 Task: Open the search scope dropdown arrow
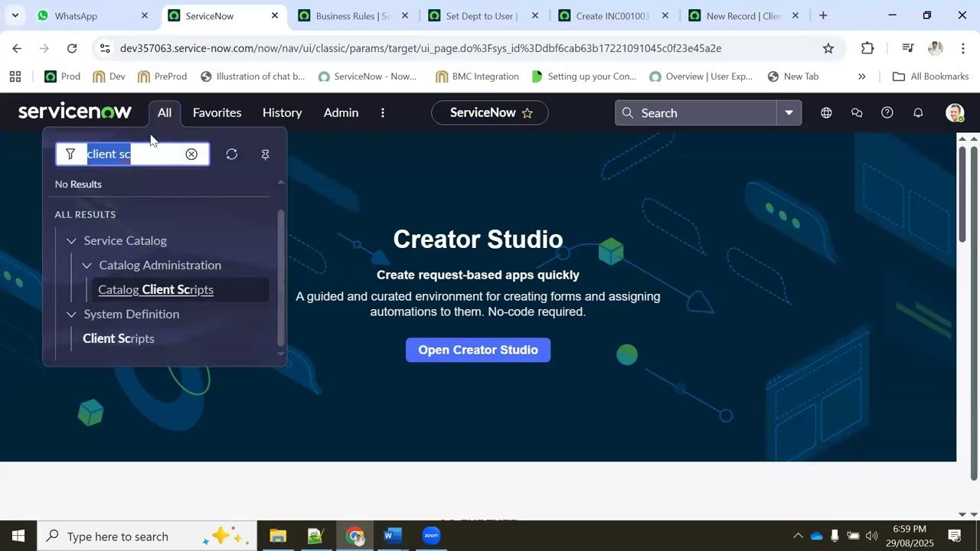click(x=789, y=112)
